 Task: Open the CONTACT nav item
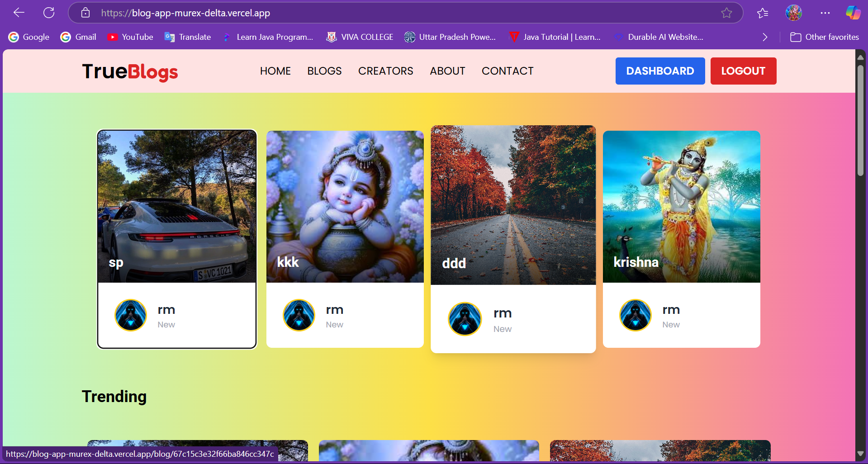coord(508,71)
